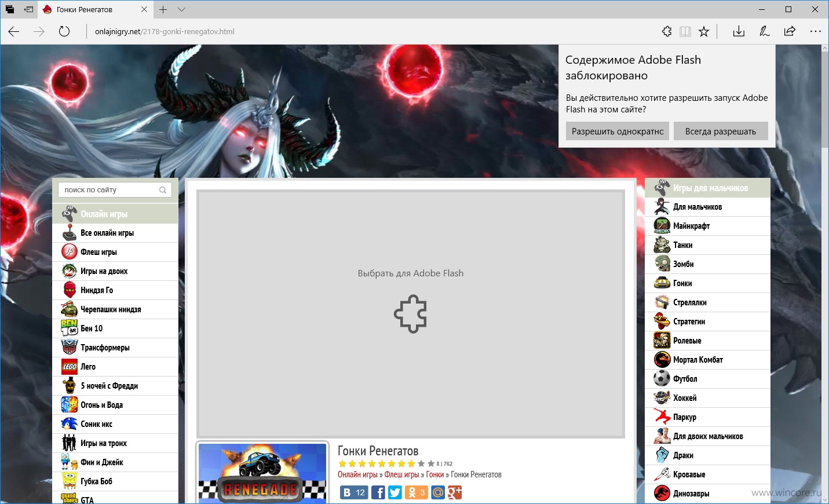Image resolution: width=829 pixels, height=504 pixels.
Task: Add page to favorites star icon
Action: point(704,31)
